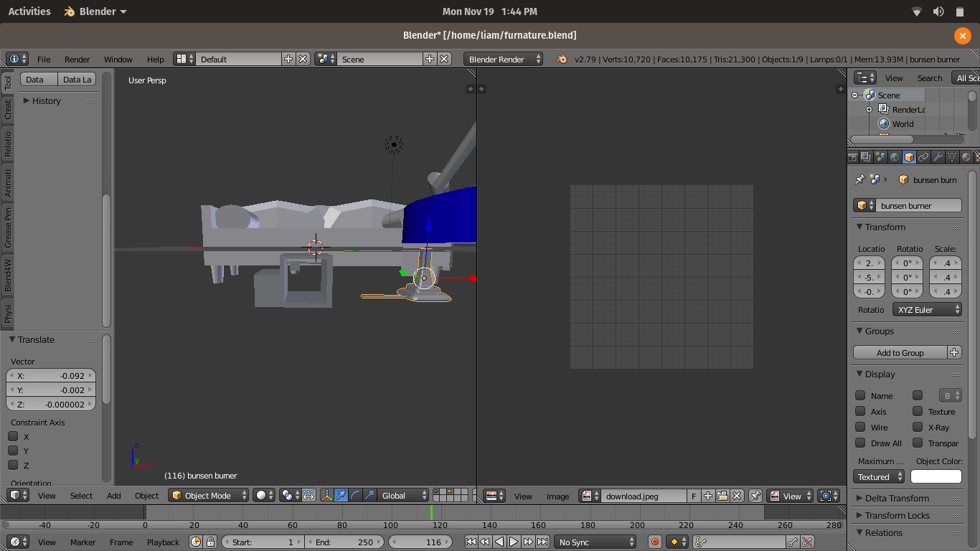Expand the Delta Transform panel
Image resolution: width=980 pixels, height=551 pixels.
(897, 499)
